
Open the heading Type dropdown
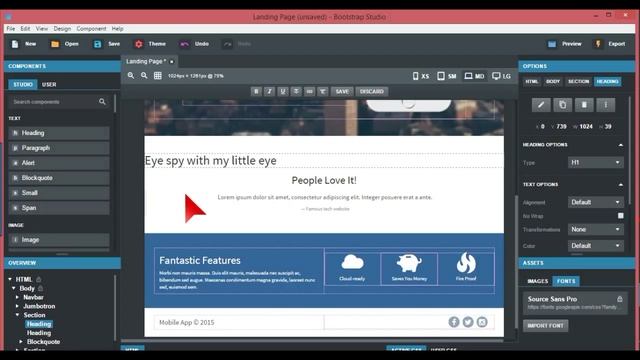point(596,162)
